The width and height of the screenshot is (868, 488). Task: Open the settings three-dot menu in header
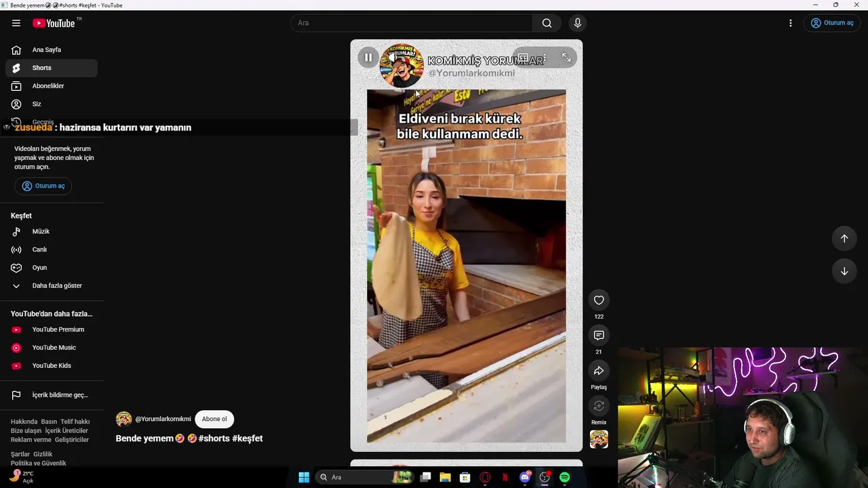pos(790,23)
